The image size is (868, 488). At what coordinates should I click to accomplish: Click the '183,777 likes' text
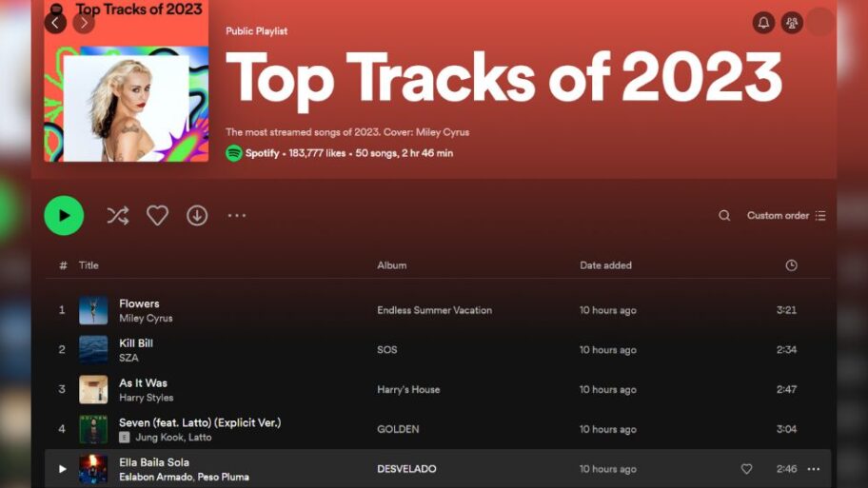tap(317, 153)
